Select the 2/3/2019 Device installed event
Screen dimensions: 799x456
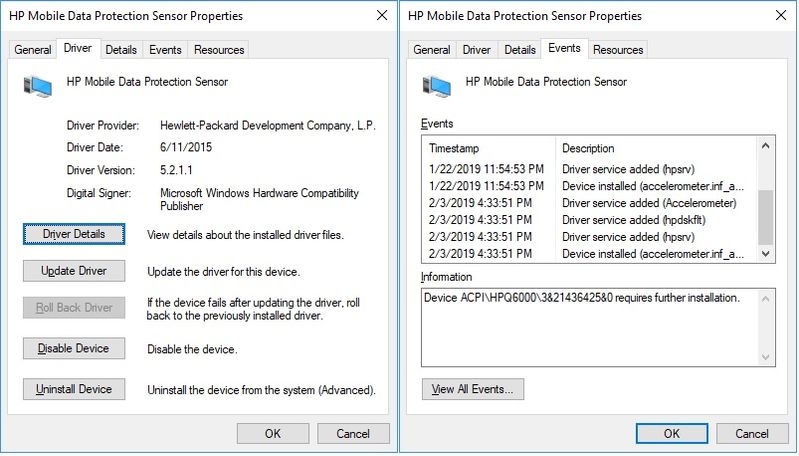tap(591, 253)
